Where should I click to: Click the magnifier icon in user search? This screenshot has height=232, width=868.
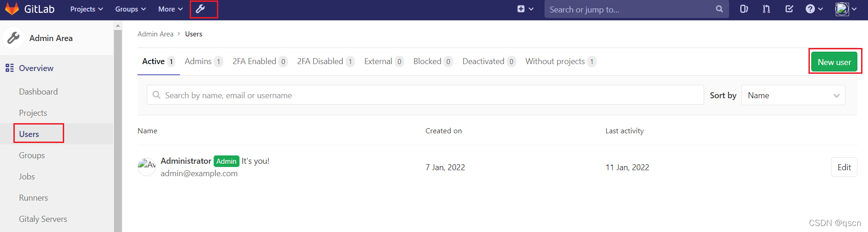(156, 95)
